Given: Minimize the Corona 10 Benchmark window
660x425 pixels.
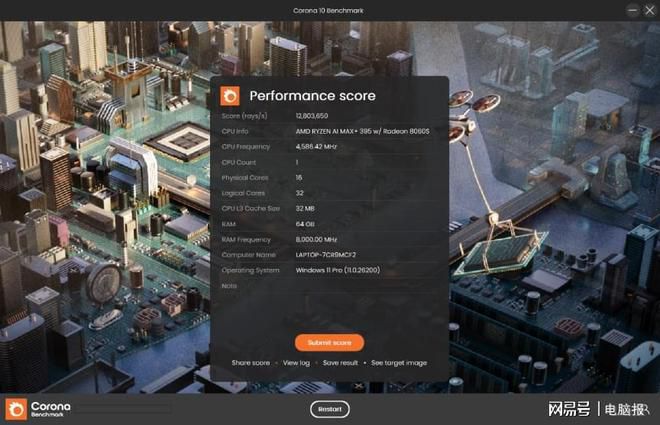Looking at the screenshot, I should pyautogui.click(x=632, y=10).
